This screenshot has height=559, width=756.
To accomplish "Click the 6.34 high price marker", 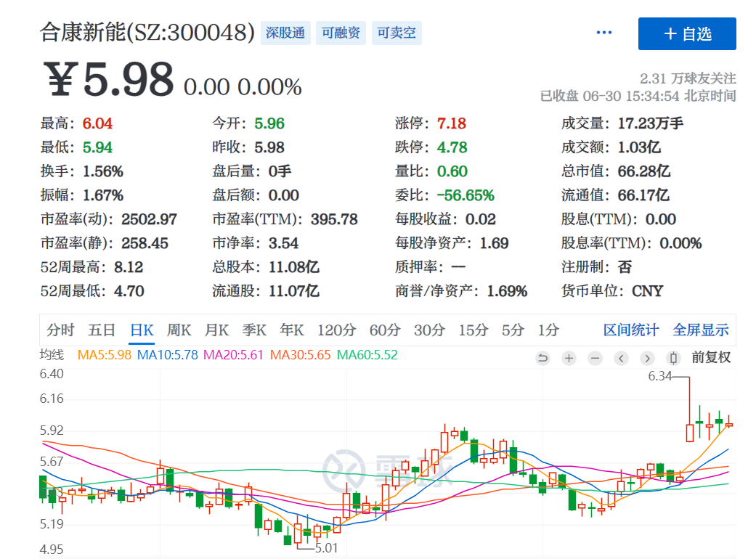I will point(659,376).
